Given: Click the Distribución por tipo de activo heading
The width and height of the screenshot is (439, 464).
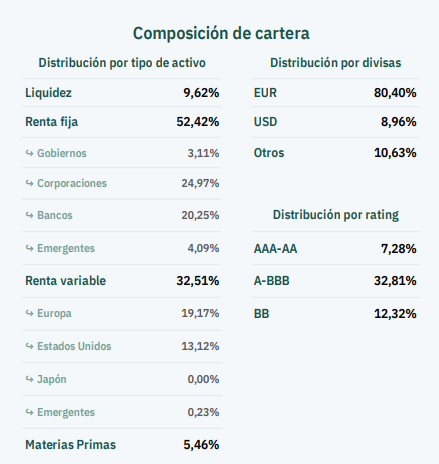Looking at the screenshot, I should [x=122, y=63].
